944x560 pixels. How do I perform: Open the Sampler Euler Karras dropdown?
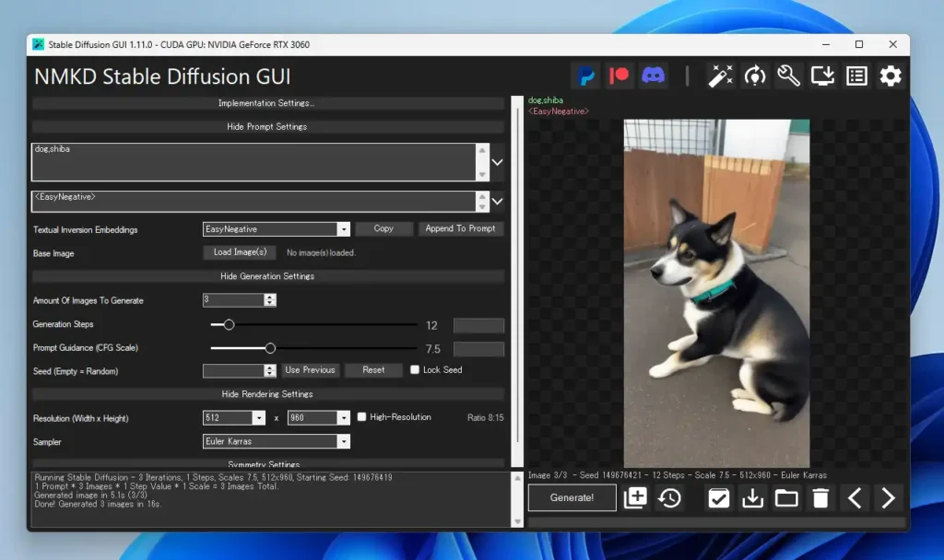point(343,441)
